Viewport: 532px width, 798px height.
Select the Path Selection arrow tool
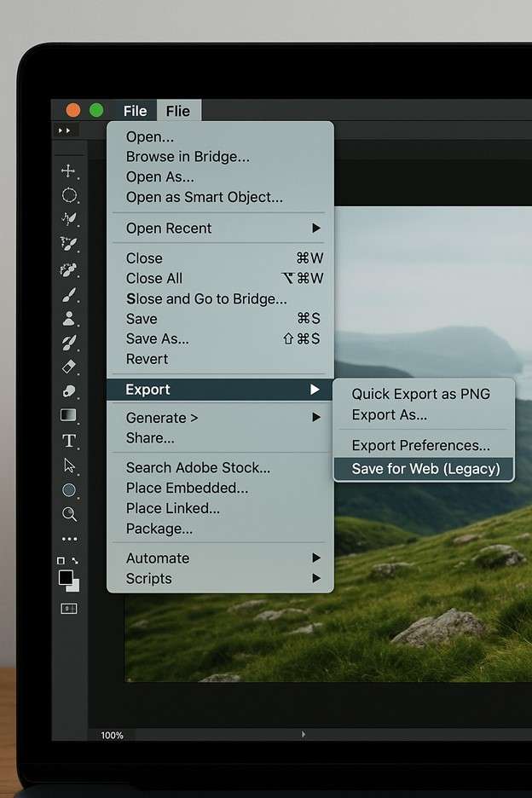coord(69,465)
